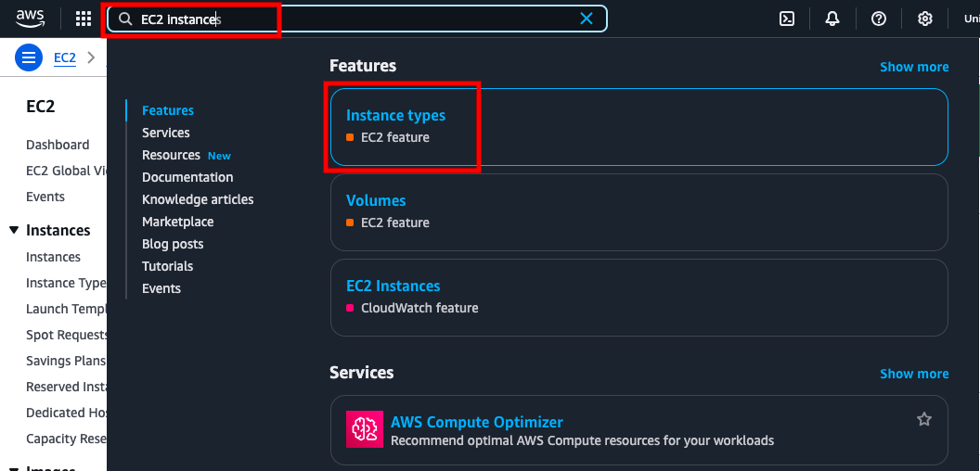Open EC2 Global View in the sidebar
980x471 pixels.
click(x=66, y=171)
